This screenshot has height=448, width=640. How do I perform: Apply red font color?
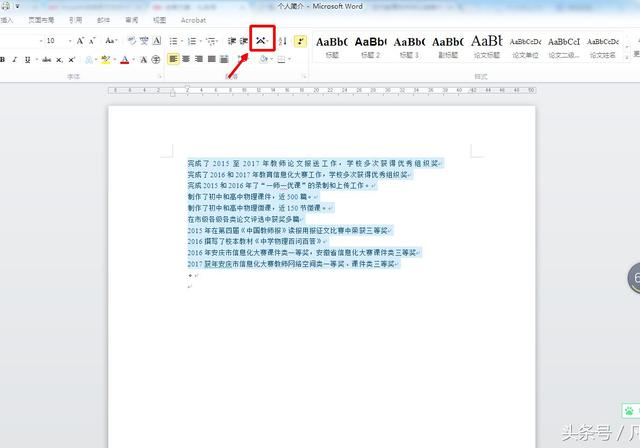125,60
